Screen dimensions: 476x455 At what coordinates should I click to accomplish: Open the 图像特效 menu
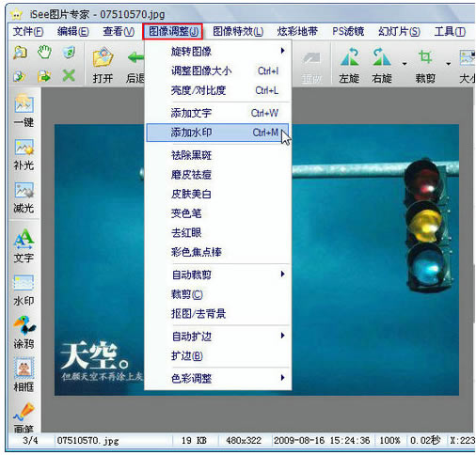pyautogui.click(x=238, y=31)
